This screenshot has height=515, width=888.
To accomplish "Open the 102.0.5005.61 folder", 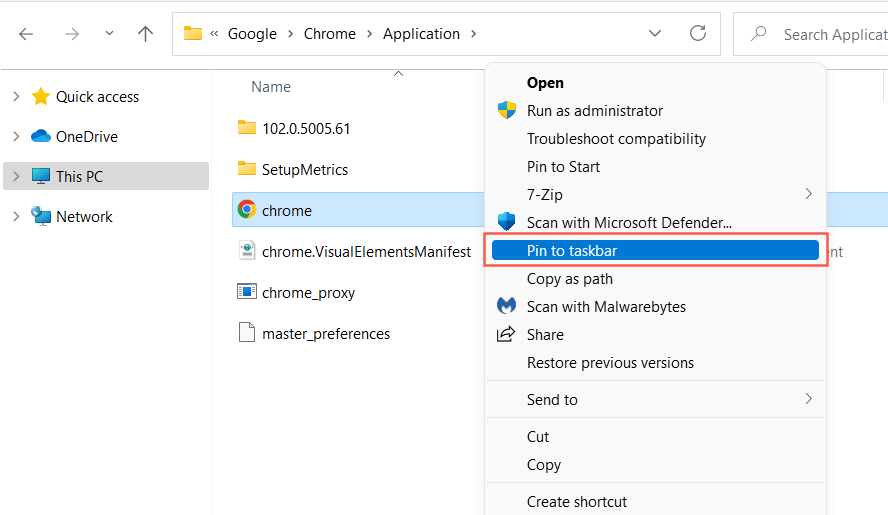I will pos(305,128).
